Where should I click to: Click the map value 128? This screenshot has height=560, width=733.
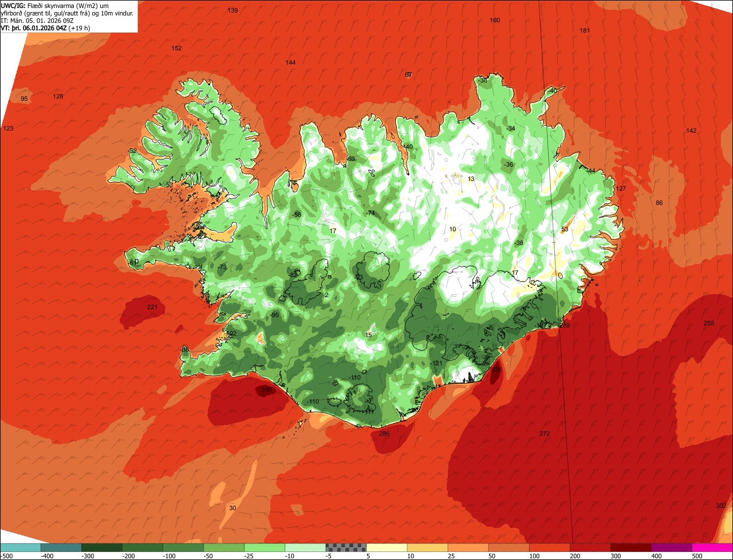[x=58, y=96]
